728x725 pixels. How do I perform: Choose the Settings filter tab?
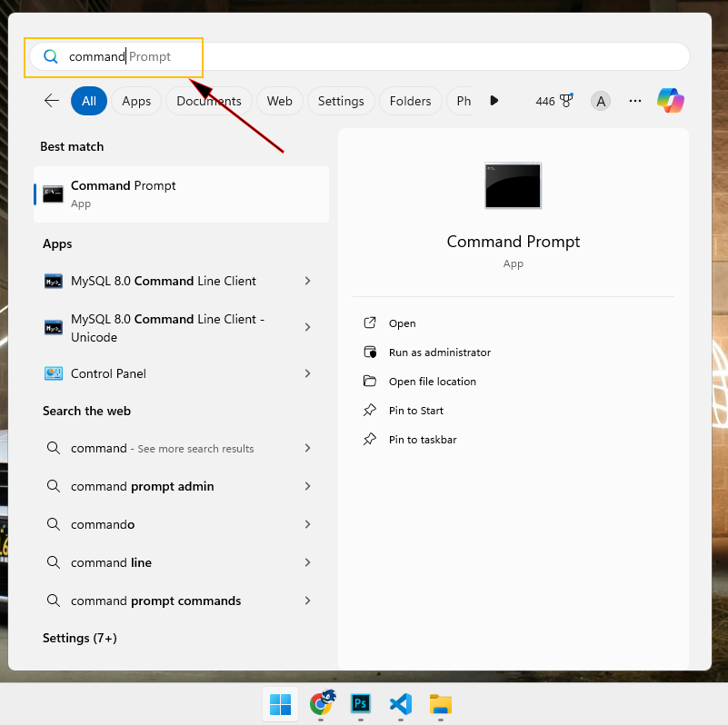341,101
